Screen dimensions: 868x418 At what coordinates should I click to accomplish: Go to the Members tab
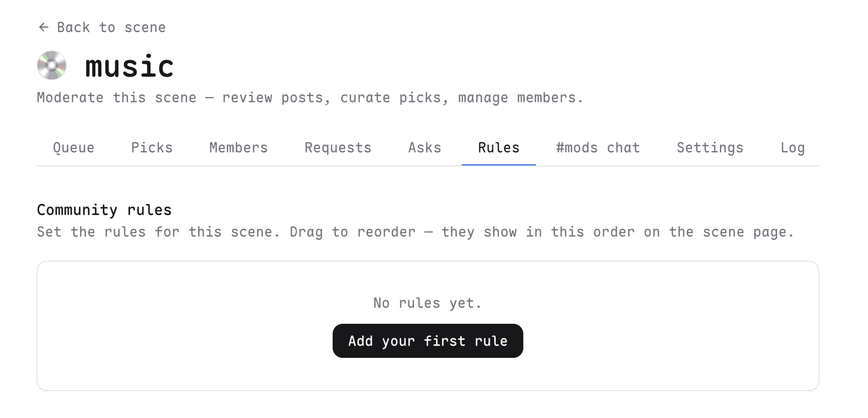238,147
